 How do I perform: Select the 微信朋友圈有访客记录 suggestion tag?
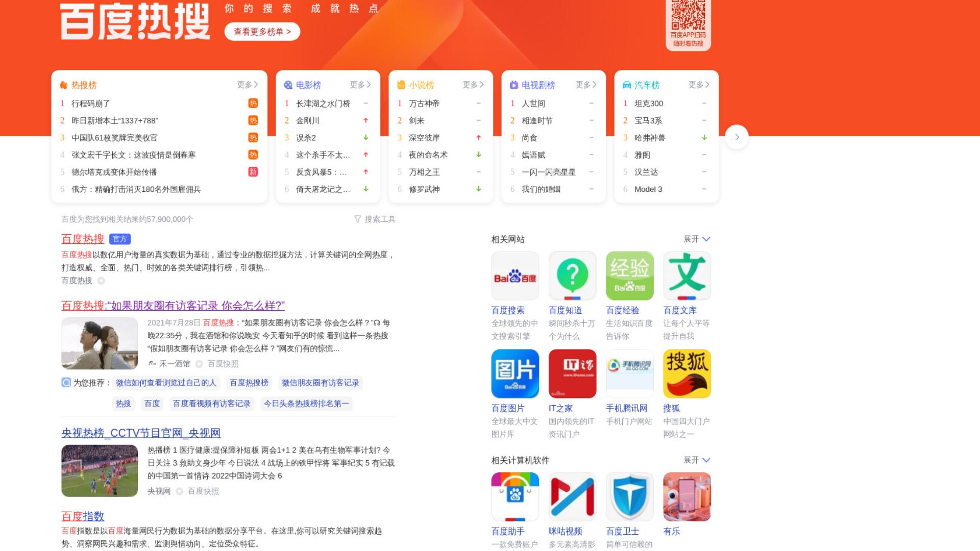click(x=321, y=383)
